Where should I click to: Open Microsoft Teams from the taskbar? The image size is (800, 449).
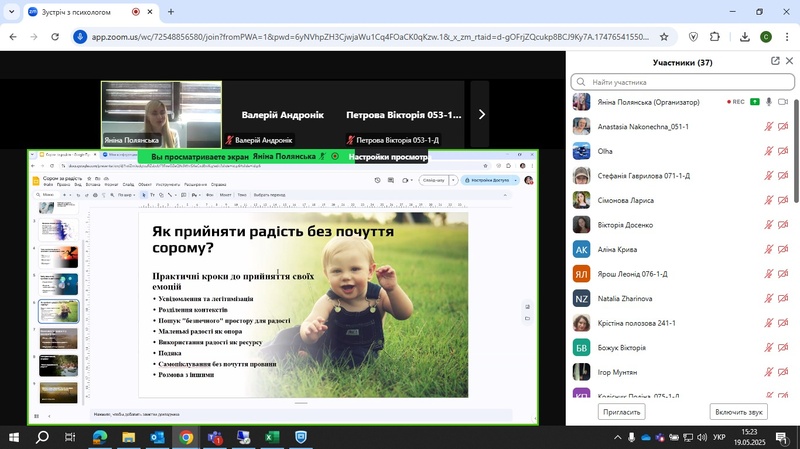[x=215, y=437]
